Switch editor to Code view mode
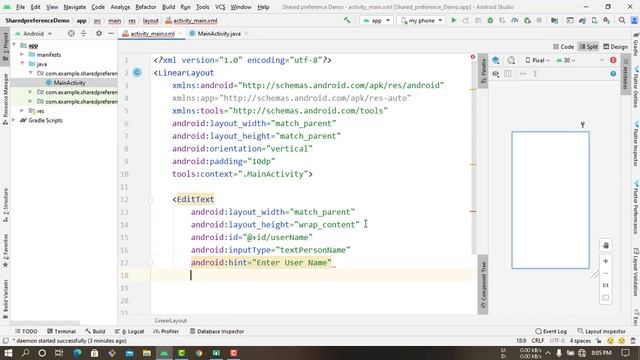640x360 pixels. tap(564, 47)
